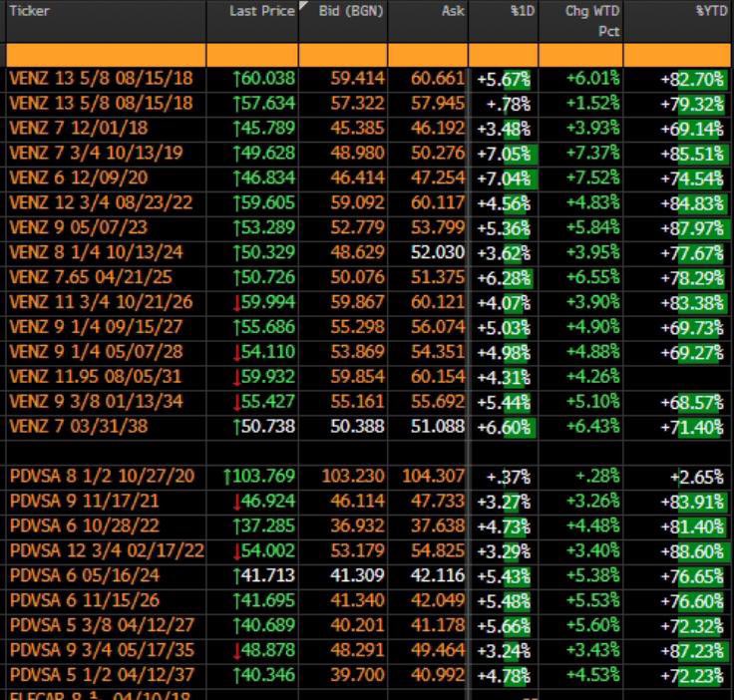Screen dimensions: 734x700
Task: Select the ask value 37.638
Action: pyautogui.click(x=438, y=525)
